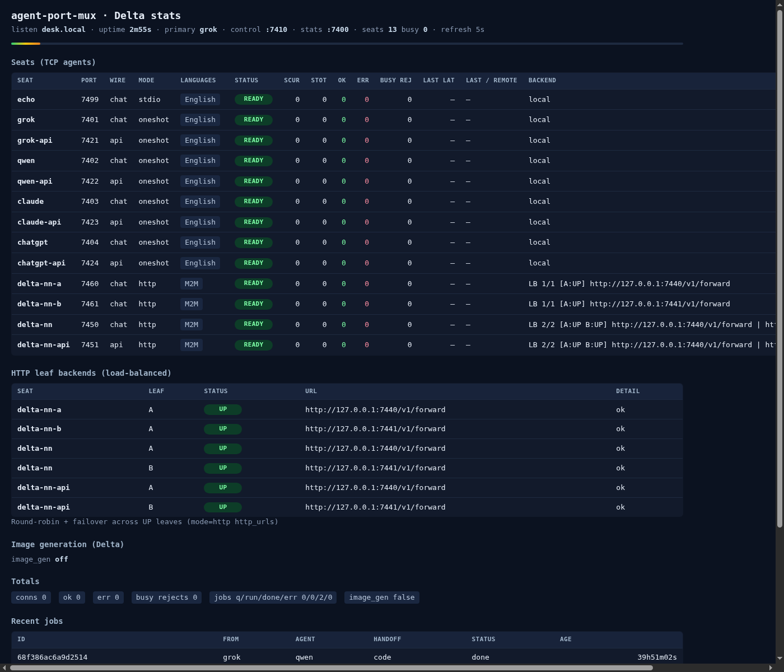
Task: Click port 7461 in the delta-nn-b row
Action: [x=90, y=304]
